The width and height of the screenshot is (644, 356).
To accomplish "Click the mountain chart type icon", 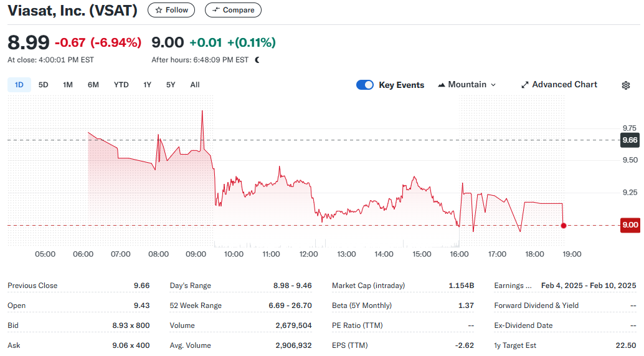I will 442,85.
